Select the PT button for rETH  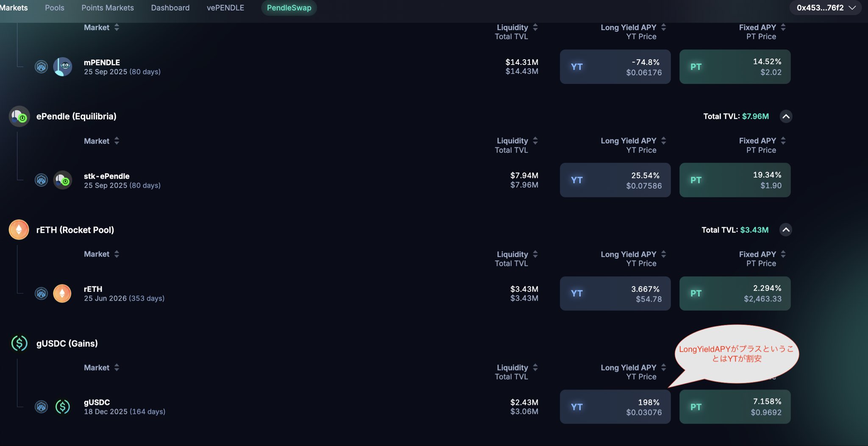(734, 293)
